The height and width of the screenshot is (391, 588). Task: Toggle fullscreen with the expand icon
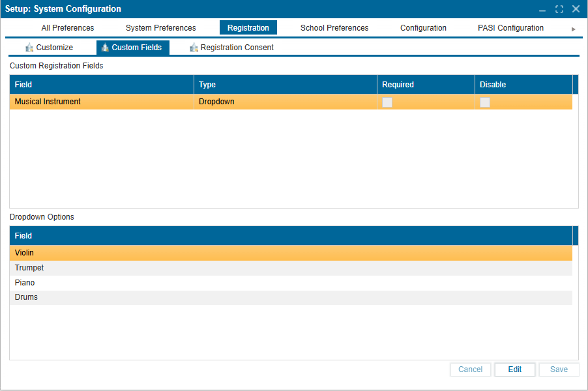point(559,9)
